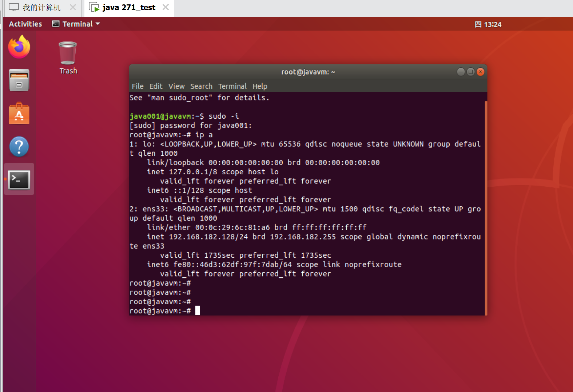Viewport: 573px width, 392px height.
Task: Click the '[sudo] password for java001:' line
Action: click(191, 126)
